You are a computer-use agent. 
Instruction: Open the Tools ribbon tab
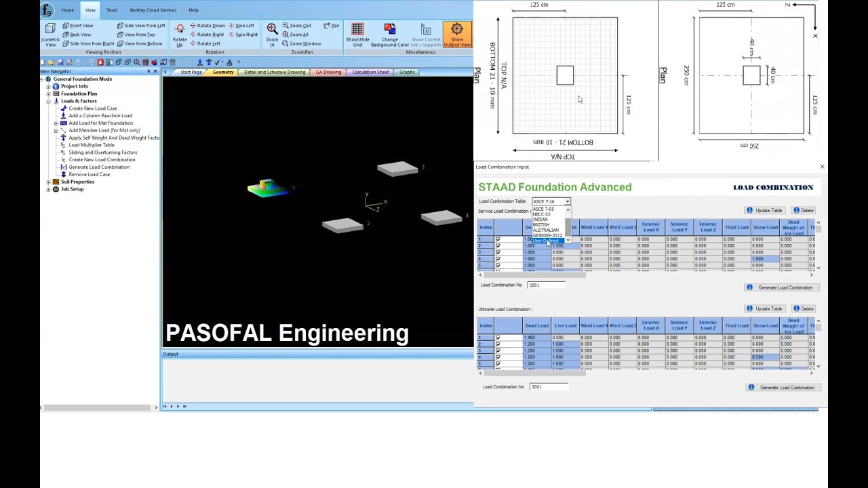pos(112,10)
